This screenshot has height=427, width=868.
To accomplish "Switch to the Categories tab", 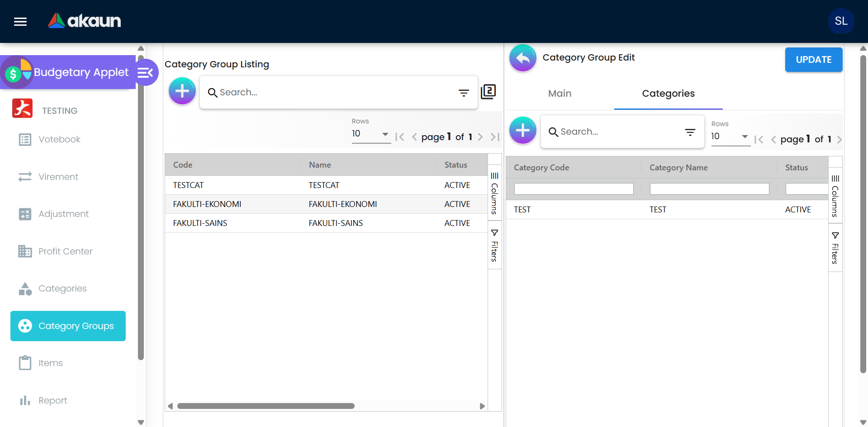I will tap(669, 94).
